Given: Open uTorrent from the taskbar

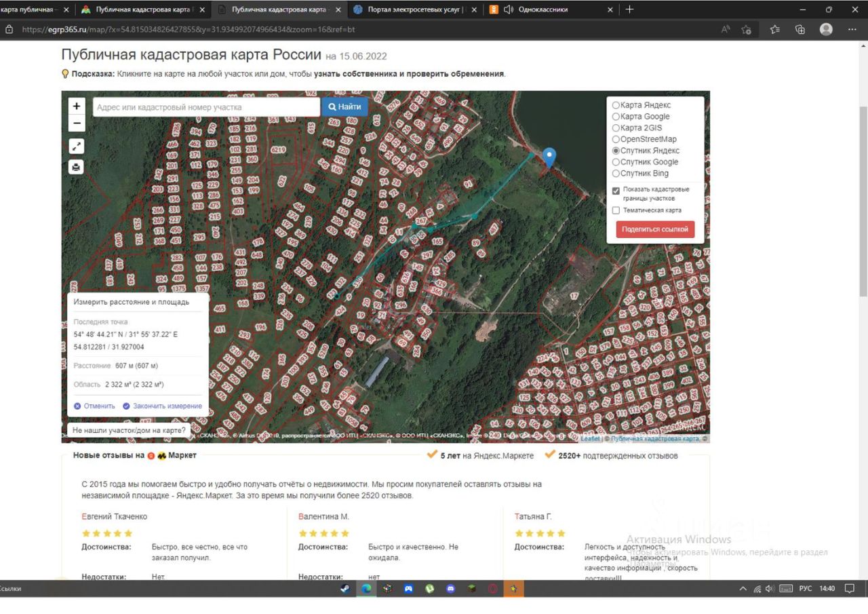Looking at the screenshot, I should pos(430,589).
